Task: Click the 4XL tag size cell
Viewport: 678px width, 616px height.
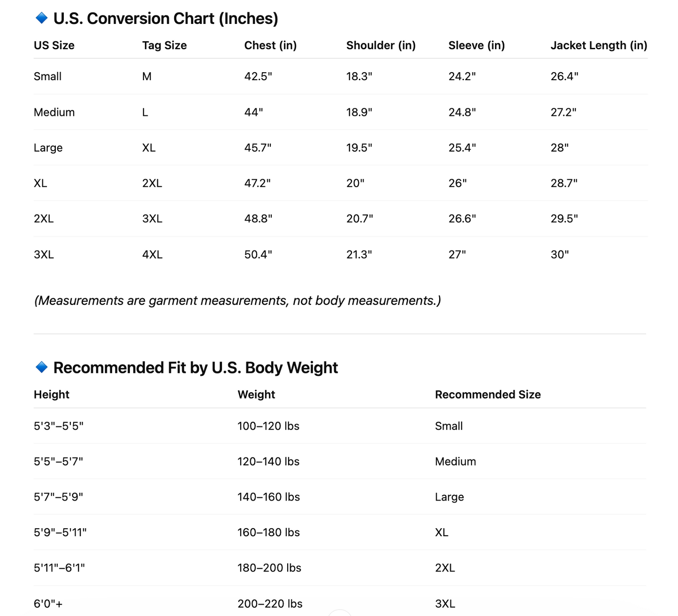Action: pos(152,255)
